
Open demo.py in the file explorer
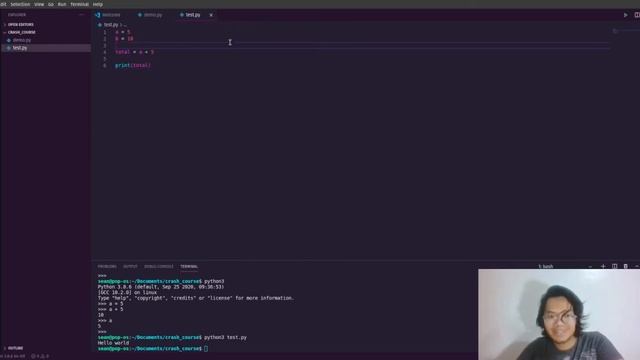pyautogui.click(x=22, y=40)
